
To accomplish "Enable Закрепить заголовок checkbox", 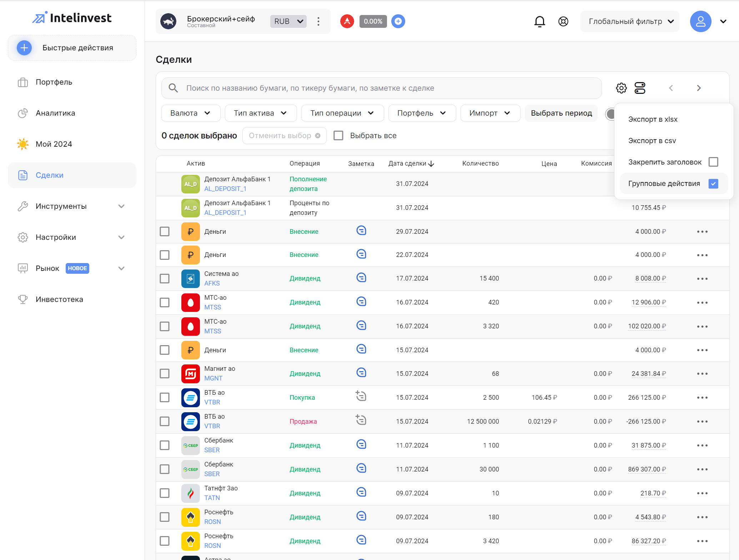I will [x=713, y=162].
